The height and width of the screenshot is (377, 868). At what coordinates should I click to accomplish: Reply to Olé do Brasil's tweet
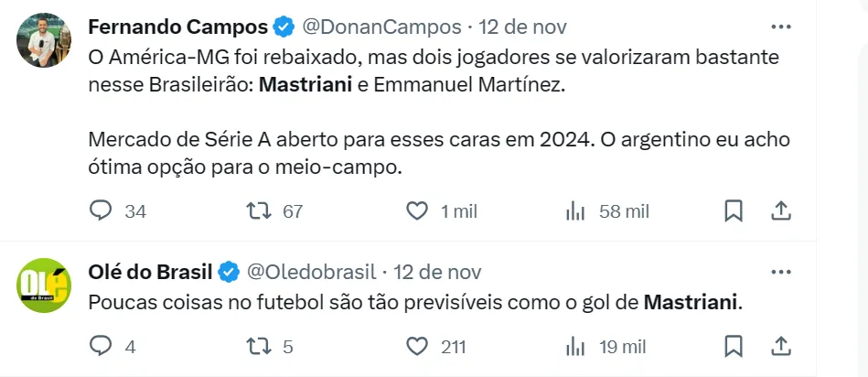pyautogui.click(x=101, y=347)
